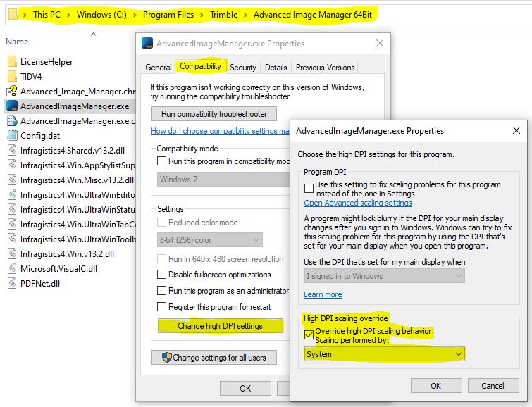The height and width of the screenshot is (407, 532).
Task: Click the Infragistics4.Win.UltraWinStatusBar file icon
Action: (12, 210)
